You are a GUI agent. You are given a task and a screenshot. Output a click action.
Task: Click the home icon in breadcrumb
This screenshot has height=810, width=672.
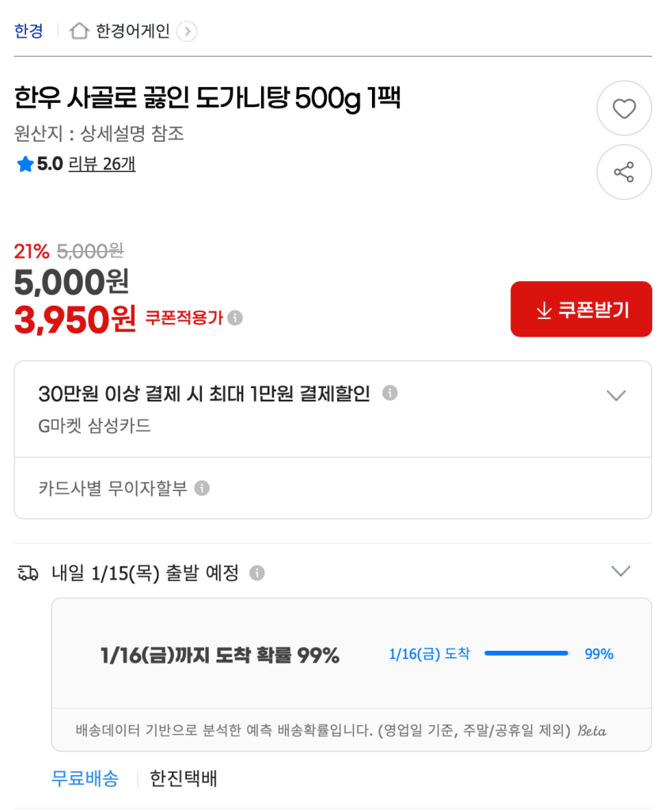click(x=79, y=31)
